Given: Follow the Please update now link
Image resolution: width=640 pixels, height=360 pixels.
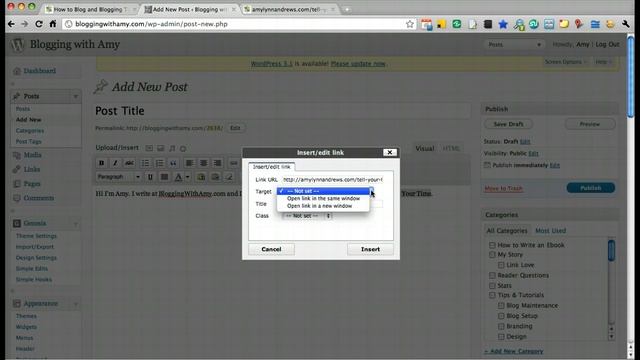Looking at the screenshot, I should 358,64.
